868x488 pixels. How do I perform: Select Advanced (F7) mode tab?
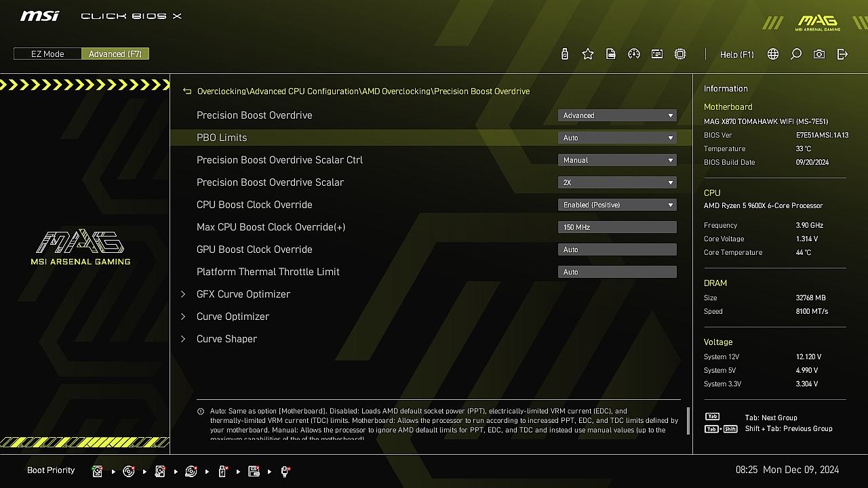tap(115, 54)
